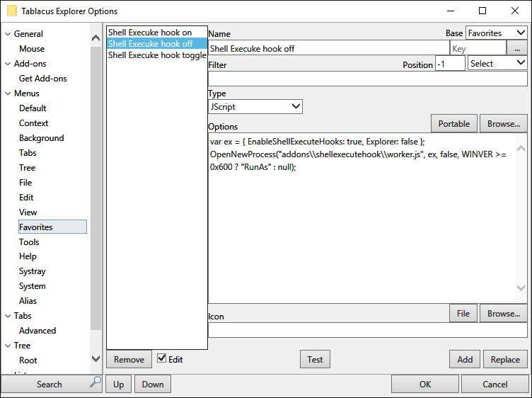This screenshot has height=398, width=532.
Task: Collapse the Menus tree section
Action: (x=8, y=93)
